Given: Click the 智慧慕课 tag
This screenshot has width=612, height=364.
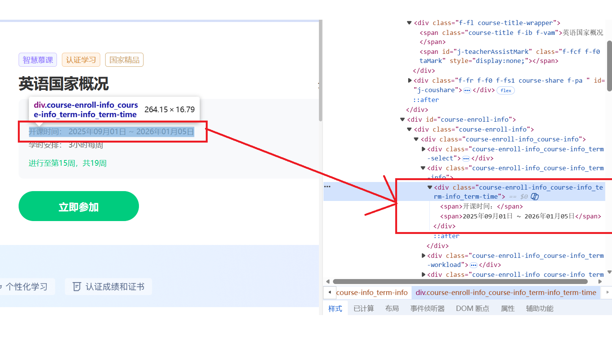Looking at the screenshot, I should pyautogui.click(x=38, y=60).
